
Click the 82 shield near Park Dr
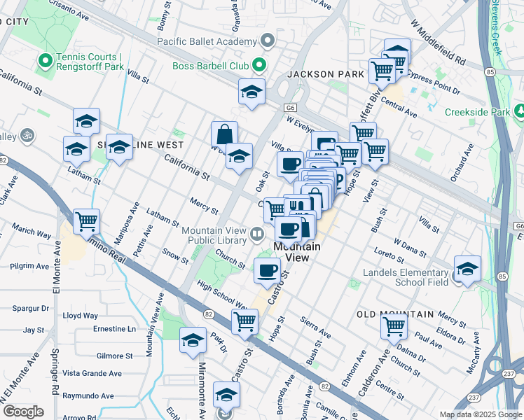[x=209, y=314]
